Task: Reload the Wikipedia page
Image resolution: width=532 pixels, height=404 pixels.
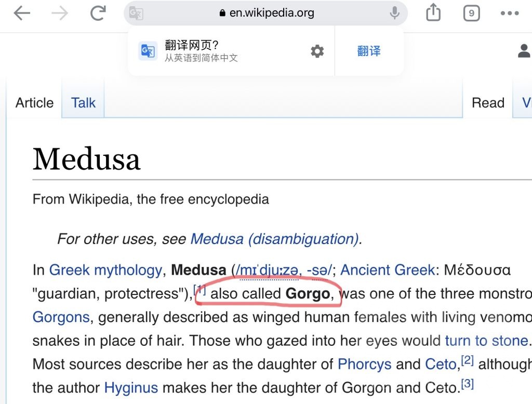Action: (x=98, y=14)
